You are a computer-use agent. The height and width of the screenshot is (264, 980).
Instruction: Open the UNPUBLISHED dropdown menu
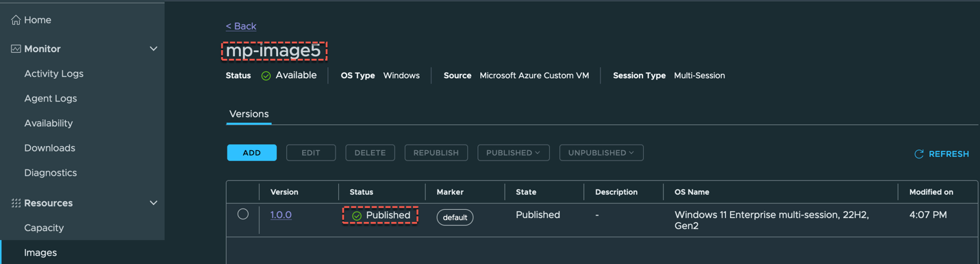point(601,152)
